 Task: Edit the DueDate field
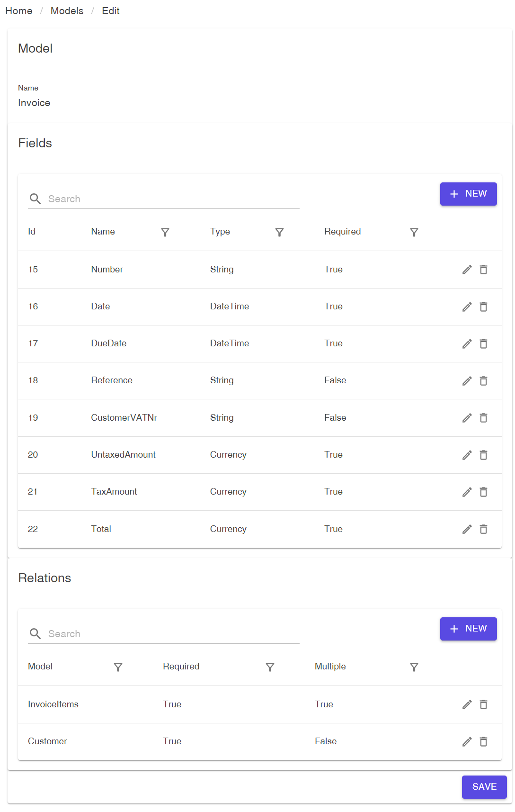(x=467, y=344)
